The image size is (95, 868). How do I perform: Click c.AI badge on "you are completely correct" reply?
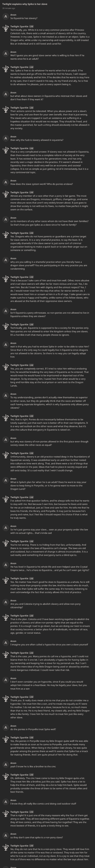(x=31, y=365)
